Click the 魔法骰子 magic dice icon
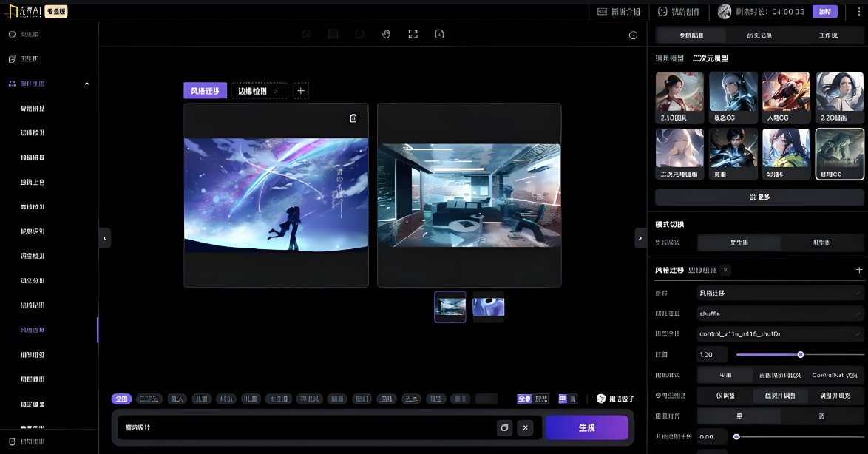 point(601,399)
